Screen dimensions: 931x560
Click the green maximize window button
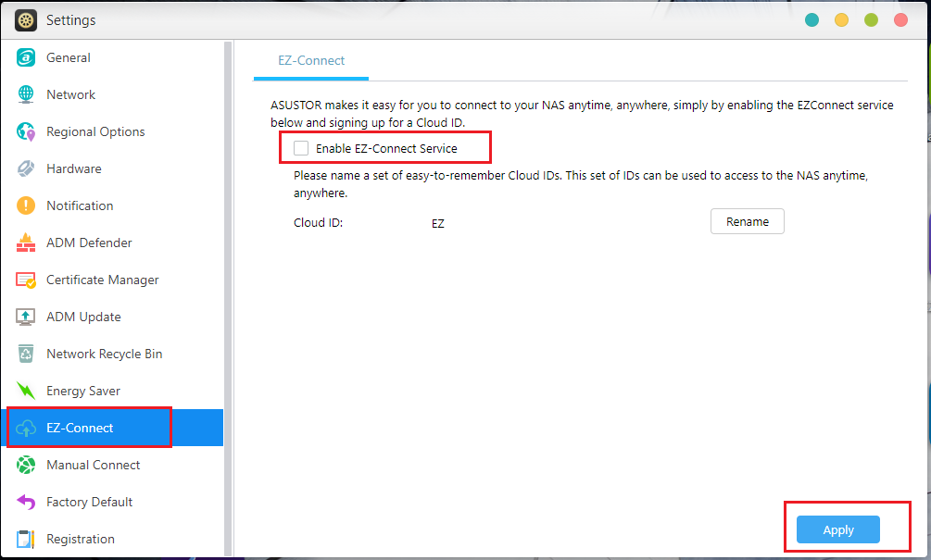871,20
